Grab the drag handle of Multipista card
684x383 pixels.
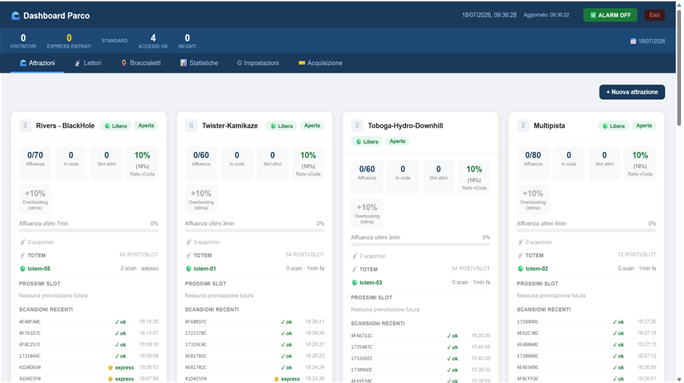523,126
